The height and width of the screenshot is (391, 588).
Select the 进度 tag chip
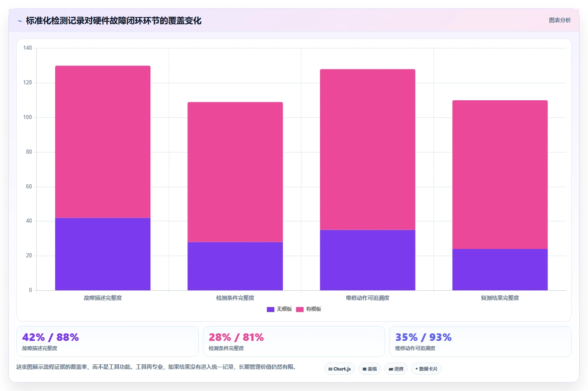click(396, 369)
